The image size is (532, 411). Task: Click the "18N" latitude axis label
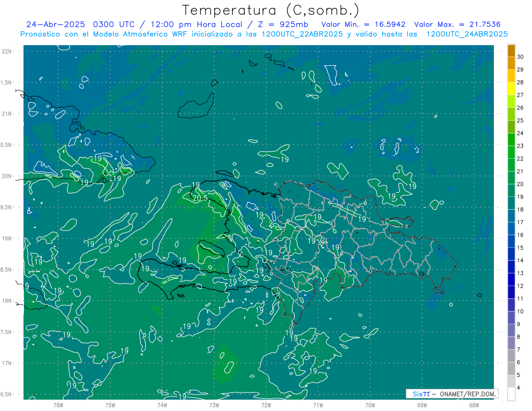[x=7, y=301]
